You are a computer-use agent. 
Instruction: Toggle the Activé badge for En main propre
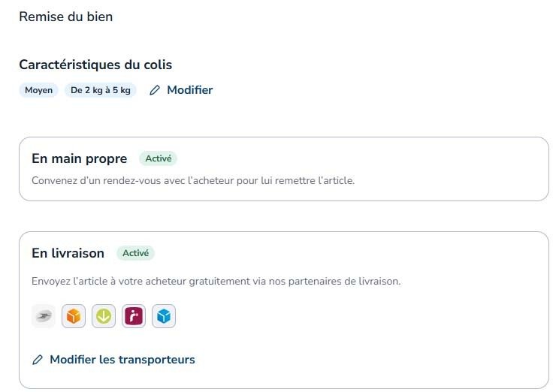(x=158, y=158)
